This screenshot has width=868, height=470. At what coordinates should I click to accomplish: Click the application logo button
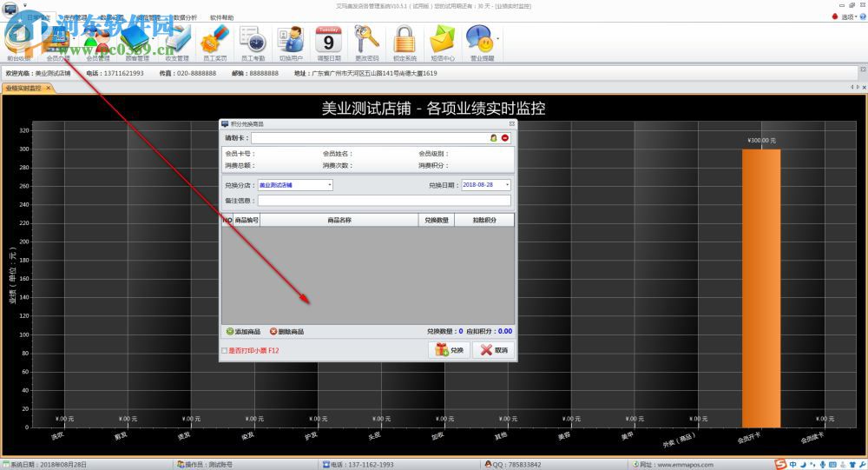[x=10, y=8]
